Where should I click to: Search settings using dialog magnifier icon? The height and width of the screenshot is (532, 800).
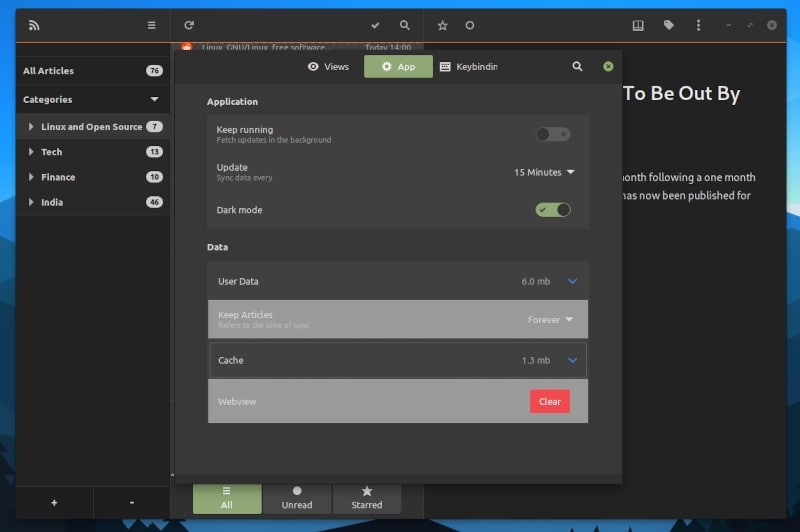point(577,66)
